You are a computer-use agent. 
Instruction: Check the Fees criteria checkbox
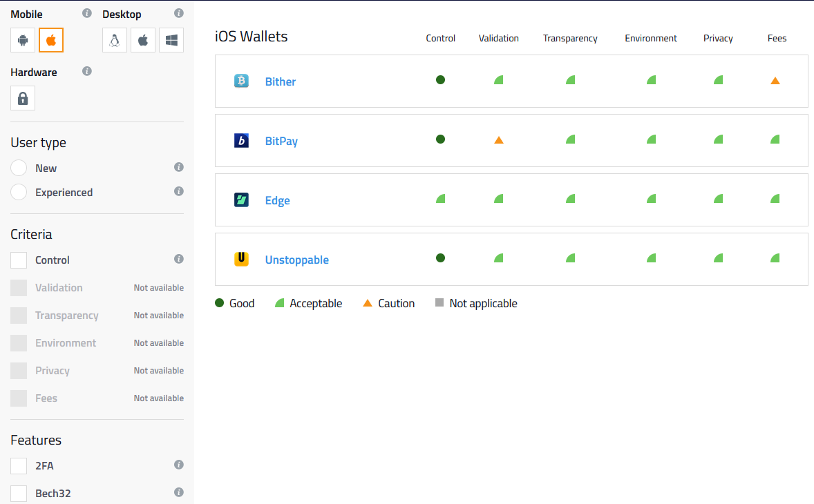(x=19, y=398)
